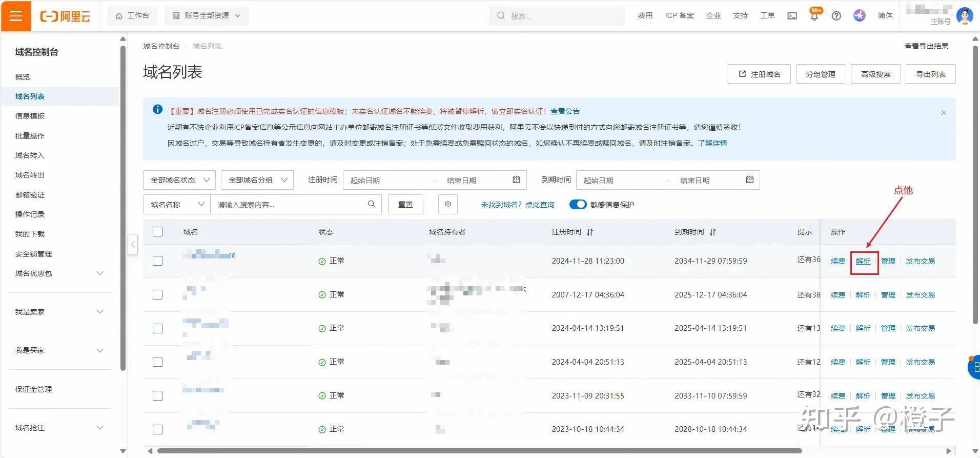The width and height of the screenshot is (980, 458).
Task: Click 未找到域名？点此查询 link
Action: [x=518, y=205]
